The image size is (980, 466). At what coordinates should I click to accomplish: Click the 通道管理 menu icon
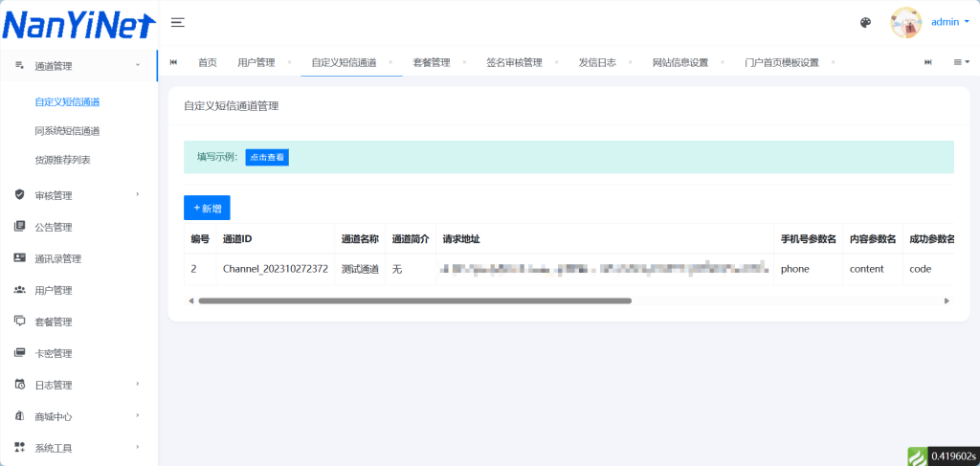(x=19, y=66)
